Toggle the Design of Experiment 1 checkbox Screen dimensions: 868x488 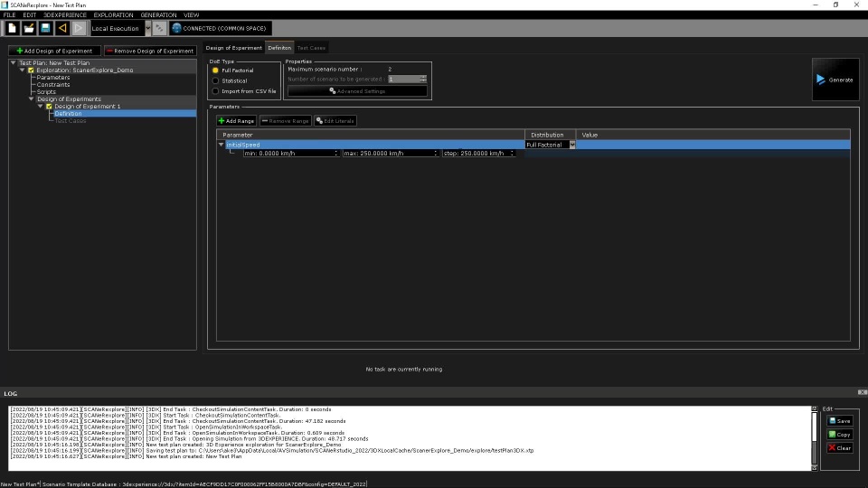(x=49, y=107)
